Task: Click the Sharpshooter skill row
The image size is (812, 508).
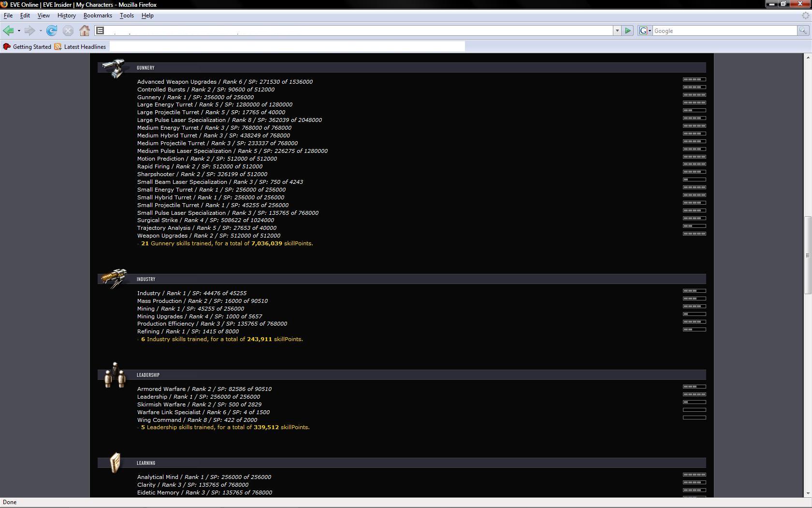Action: click(202, 174)
